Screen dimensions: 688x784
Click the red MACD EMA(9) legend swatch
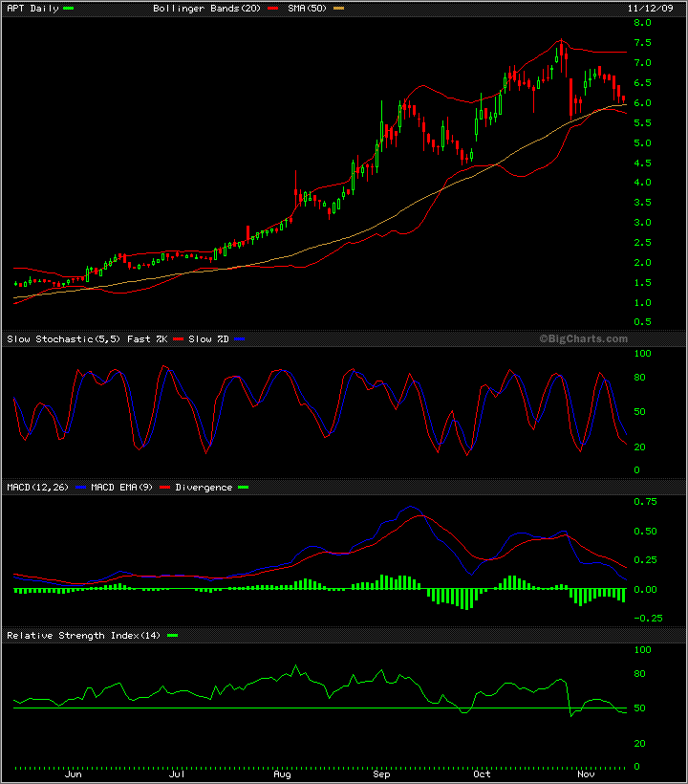[165, 488]
